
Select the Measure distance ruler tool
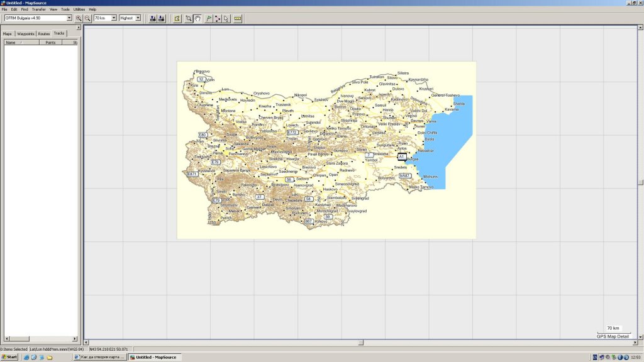click(238, 18)
